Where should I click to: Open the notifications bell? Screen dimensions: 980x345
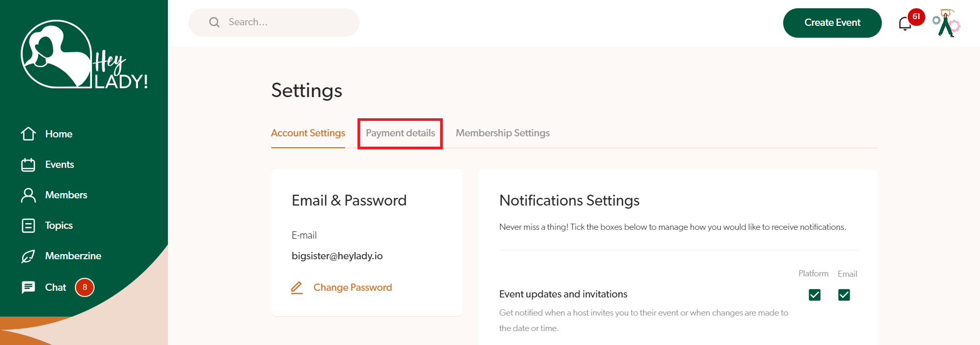(x=905, y=24)
